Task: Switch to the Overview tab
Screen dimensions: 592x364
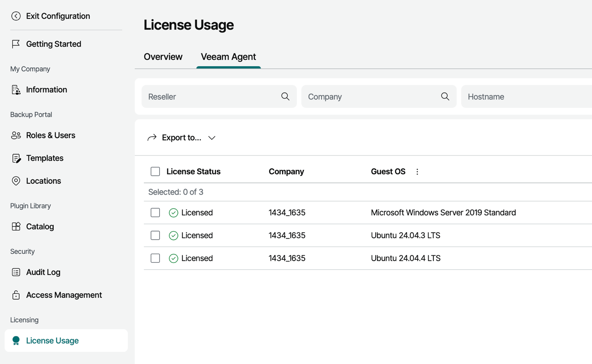Action: tap(163, 57)
